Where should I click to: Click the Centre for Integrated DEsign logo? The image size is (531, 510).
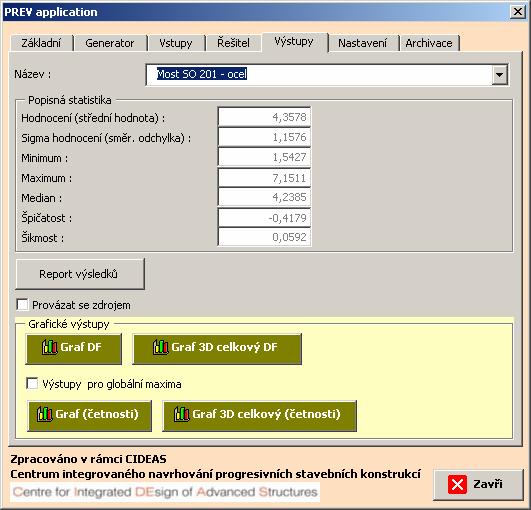[x=165, y=492]
